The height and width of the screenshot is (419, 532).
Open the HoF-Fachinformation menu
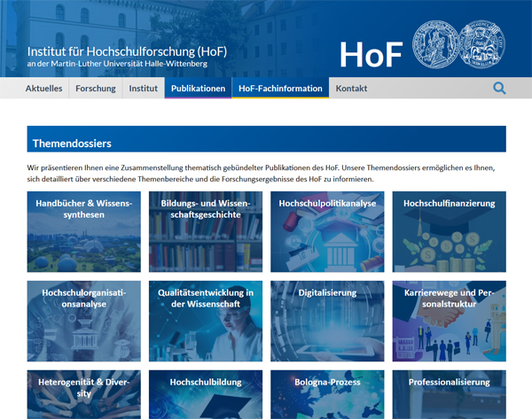280,88
